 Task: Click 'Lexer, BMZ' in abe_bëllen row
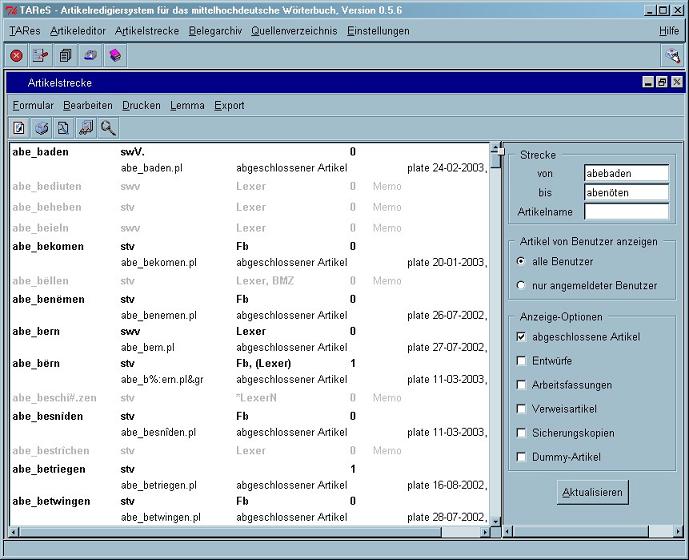(265, 281)
